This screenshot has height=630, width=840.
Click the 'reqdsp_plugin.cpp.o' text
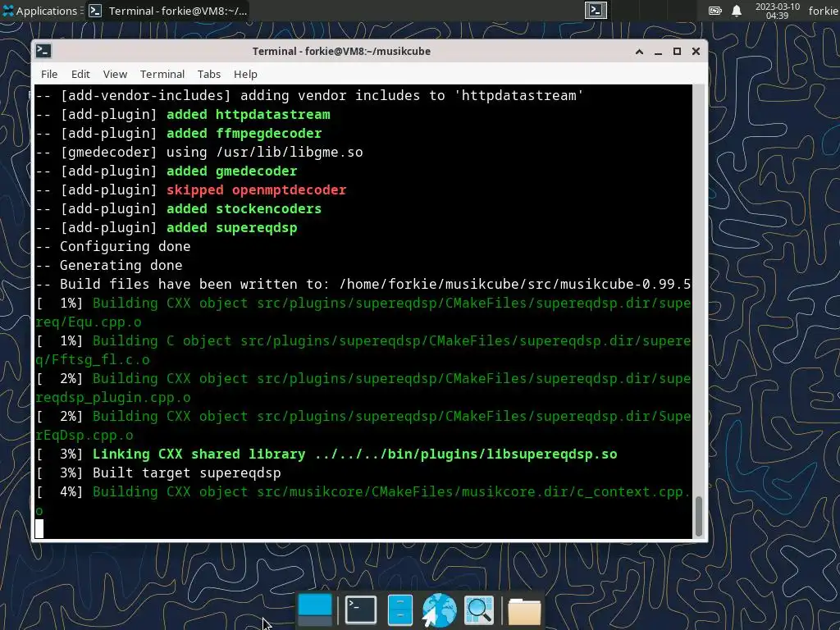coord(113,398)
